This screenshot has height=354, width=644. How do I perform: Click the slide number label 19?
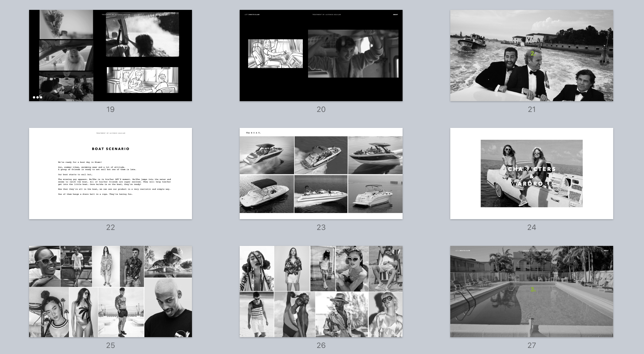pyautogui.click(x=111, y=110)
